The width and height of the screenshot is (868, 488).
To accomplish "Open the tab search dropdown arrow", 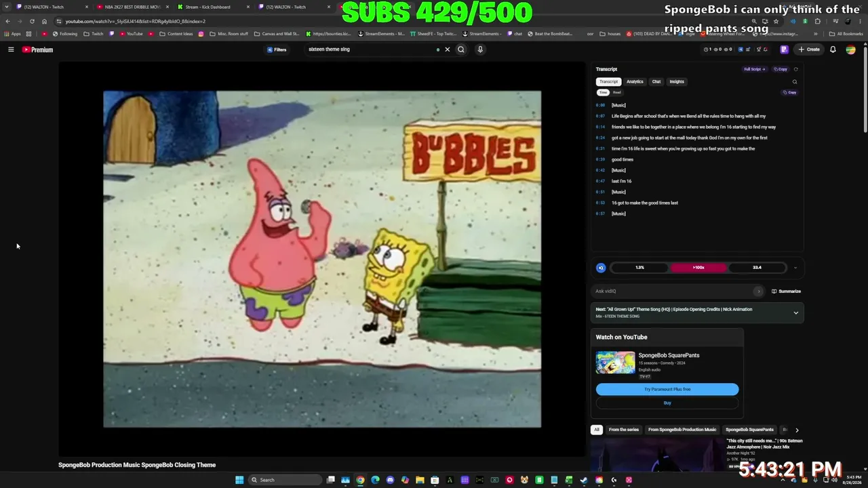I will [x=7, y=7].
